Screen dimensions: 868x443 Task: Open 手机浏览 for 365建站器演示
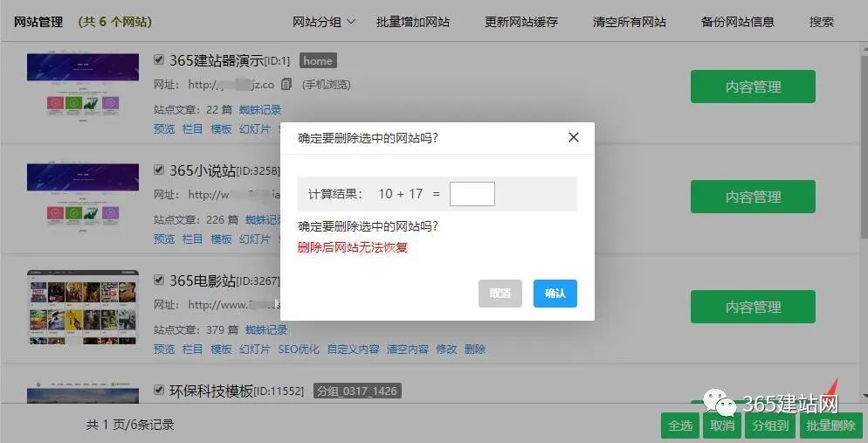tap(326, 85)
